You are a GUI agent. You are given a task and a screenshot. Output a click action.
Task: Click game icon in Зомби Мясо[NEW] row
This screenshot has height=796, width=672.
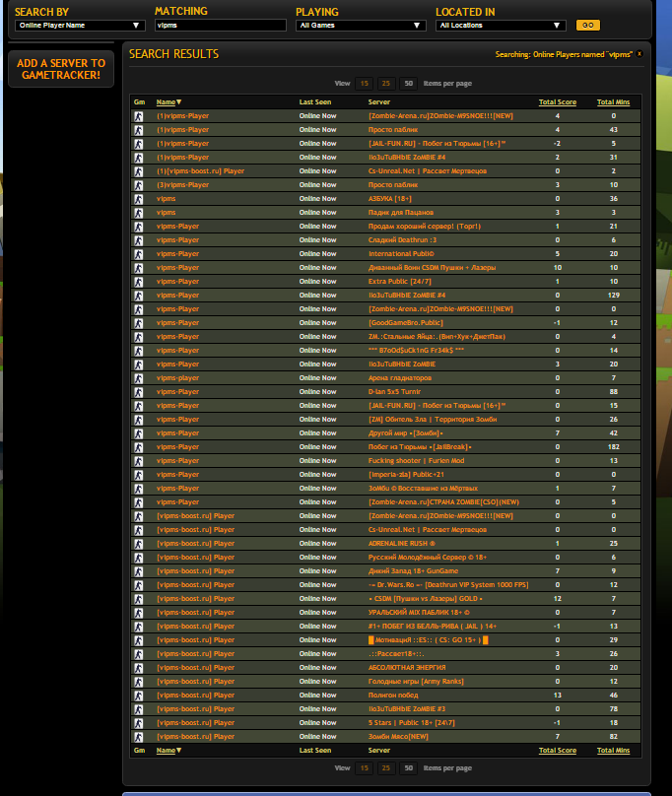138,737
